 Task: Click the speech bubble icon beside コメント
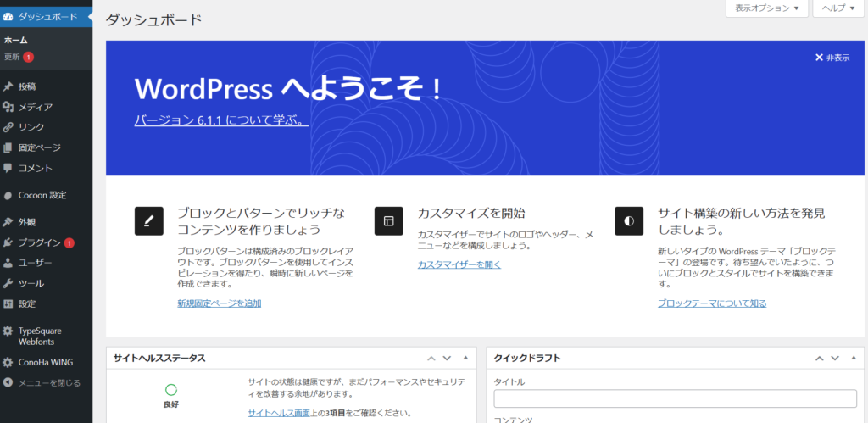click(8, 168)
